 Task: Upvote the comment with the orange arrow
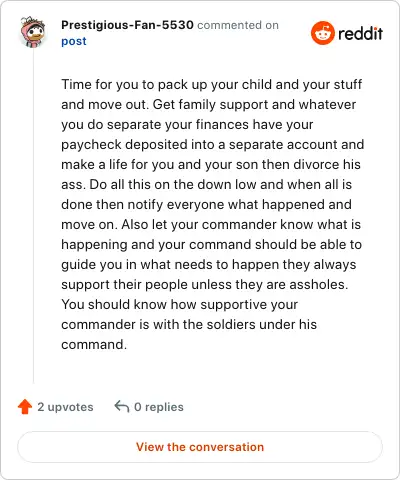tap(25, 407)
